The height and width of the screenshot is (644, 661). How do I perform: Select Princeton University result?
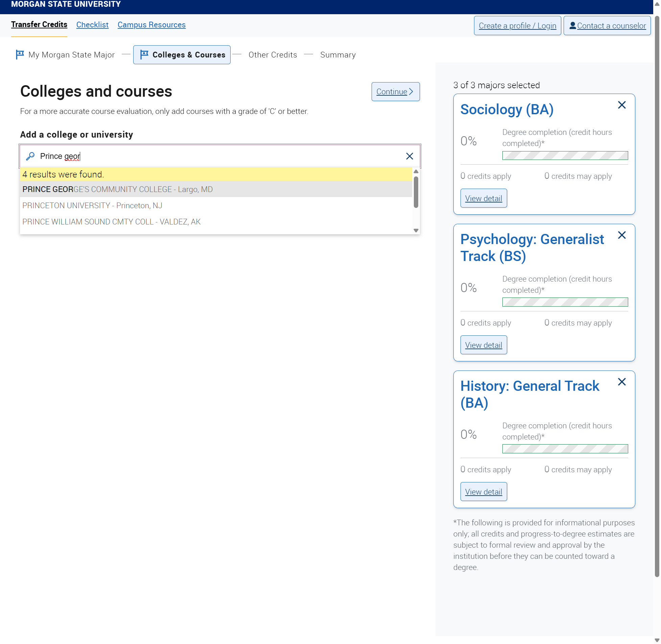(x=216, y=205)
